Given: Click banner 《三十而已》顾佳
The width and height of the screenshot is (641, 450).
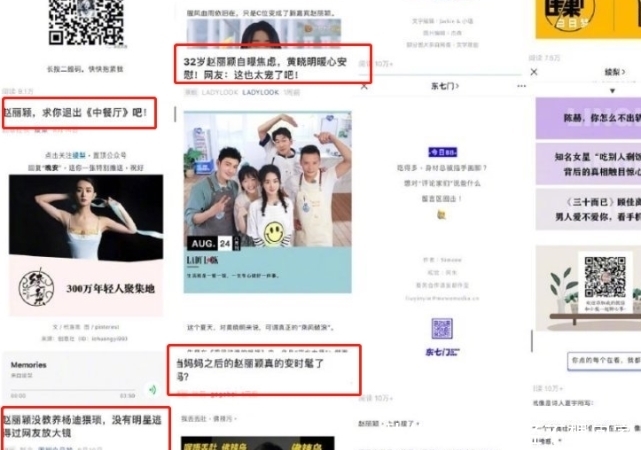Looking at the screenshot, I should (x=588, y=209).
